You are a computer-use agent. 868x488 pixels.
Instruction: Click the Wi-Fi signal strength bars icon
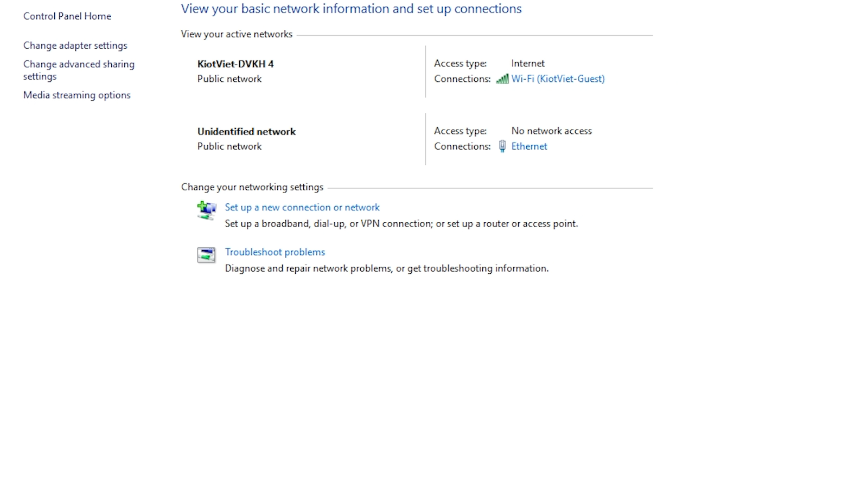[502, 79]
